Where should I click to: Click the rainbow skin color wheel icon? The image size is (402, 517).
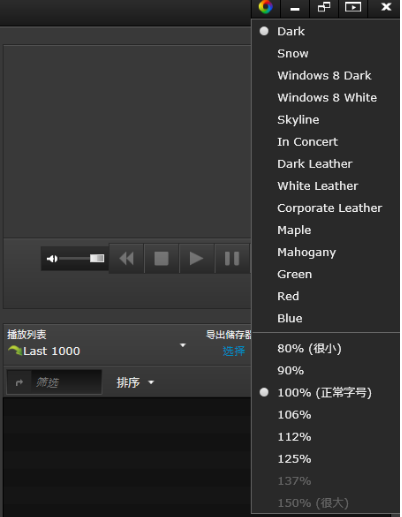266,7
